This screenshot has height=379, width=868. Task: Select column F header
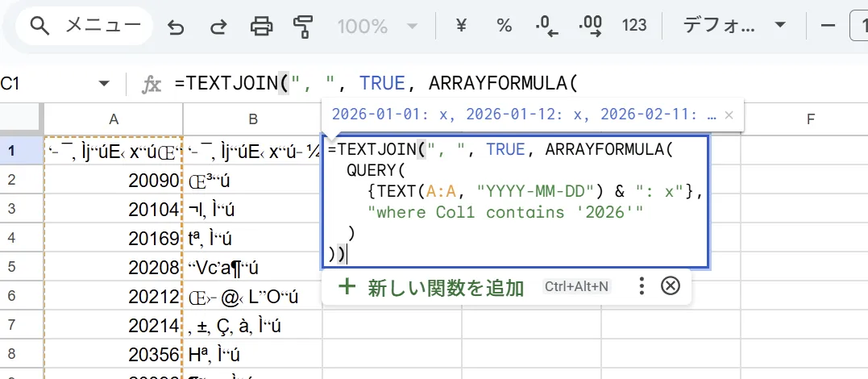[x=810, y=119]
